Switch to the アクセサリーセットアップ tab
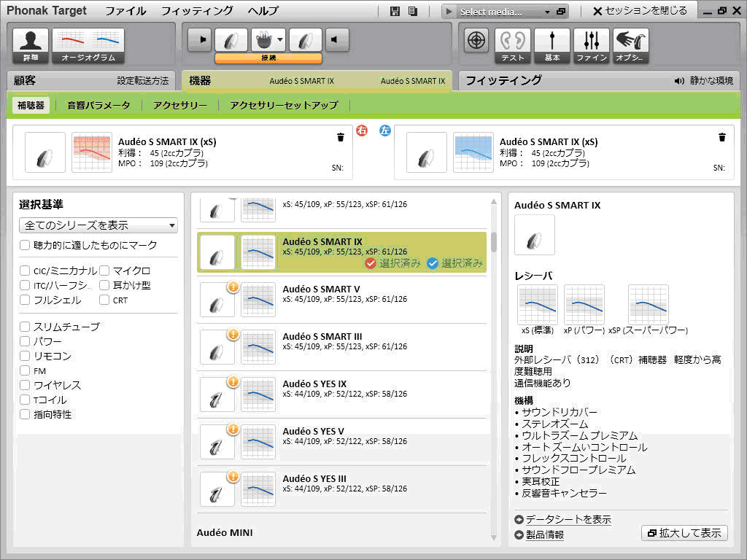 pos(284,105)
